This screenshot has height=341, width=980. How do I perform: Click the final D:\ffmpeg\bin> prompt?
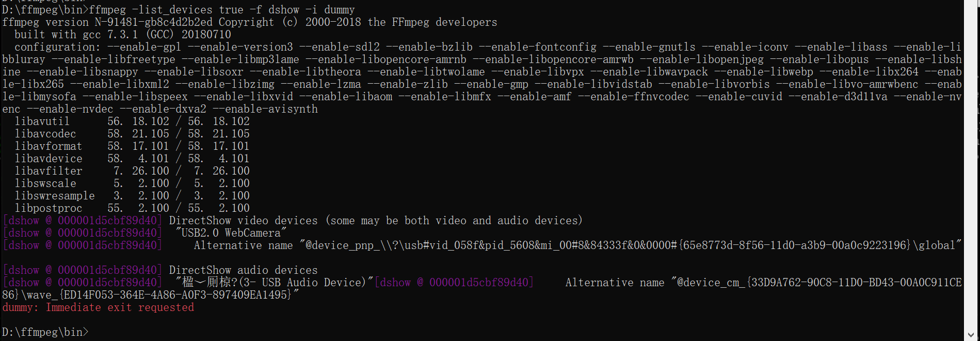point(45,332)
